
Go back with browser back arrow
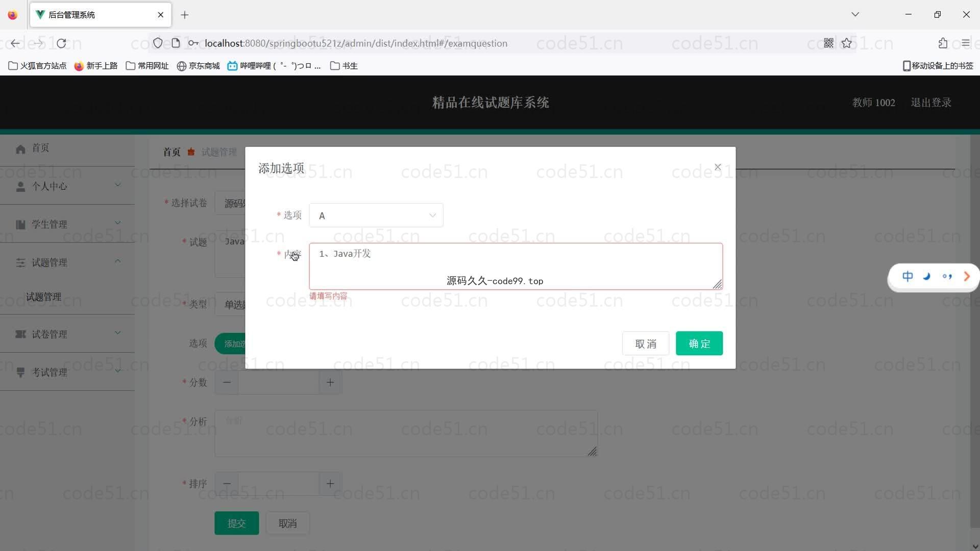[x=15, y=43]
